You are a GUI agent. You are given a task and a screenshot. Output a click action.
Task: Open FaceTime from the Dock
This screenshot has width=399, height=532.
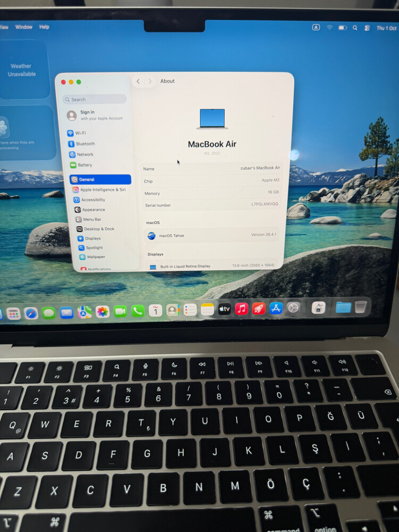click(120, 311)
